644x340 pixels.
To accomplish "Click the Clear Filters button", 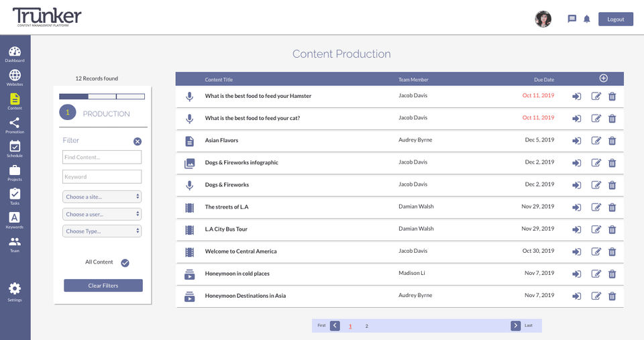I will 103,286.
